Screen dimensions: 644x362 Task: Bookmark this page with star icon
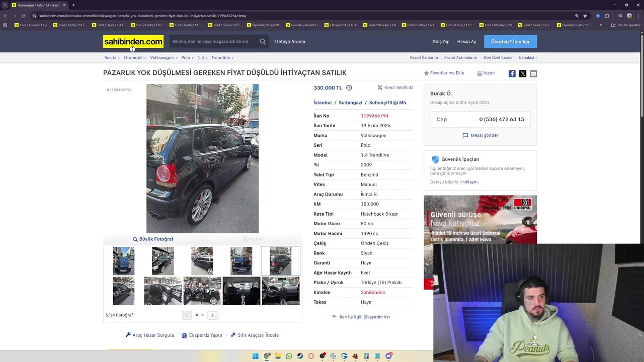coord(585,16)
